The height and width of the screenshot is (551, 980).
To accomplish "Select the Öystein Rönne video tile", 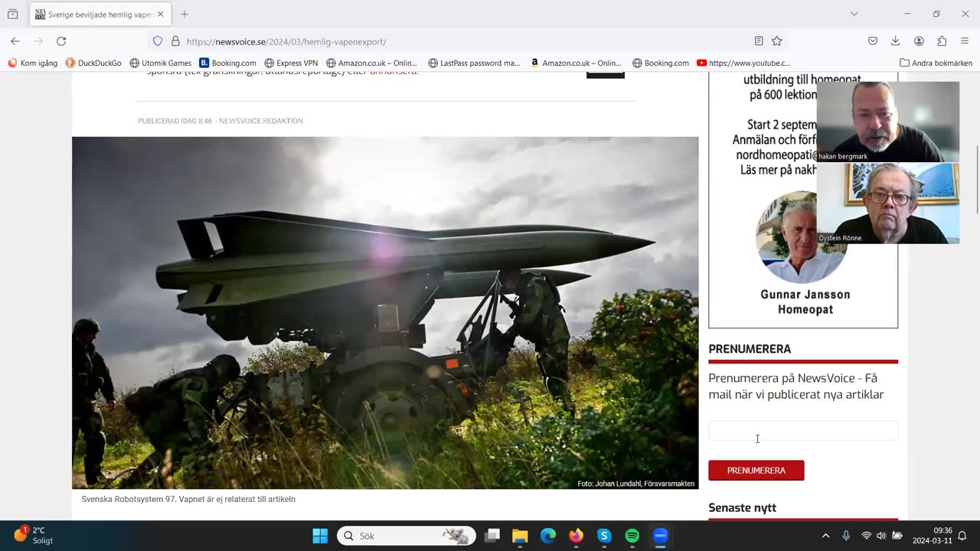I will [x=887, y=204].
